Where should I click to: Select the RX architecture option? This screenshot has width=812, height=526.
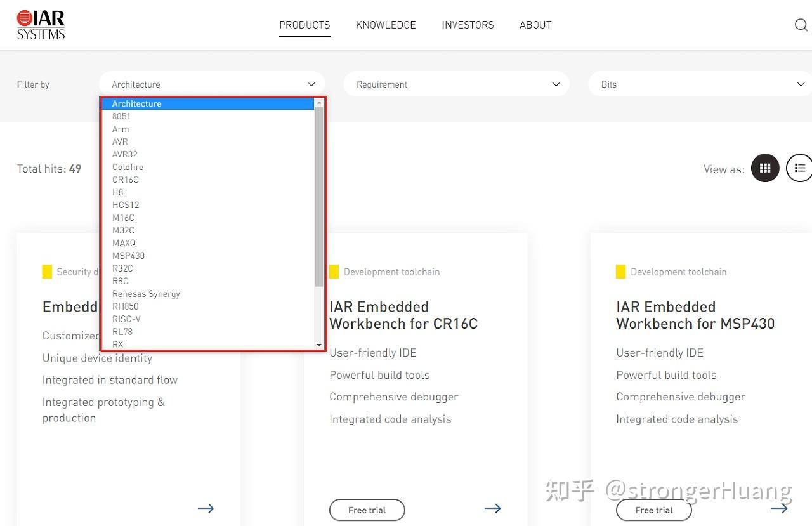(x=208, y=344)
